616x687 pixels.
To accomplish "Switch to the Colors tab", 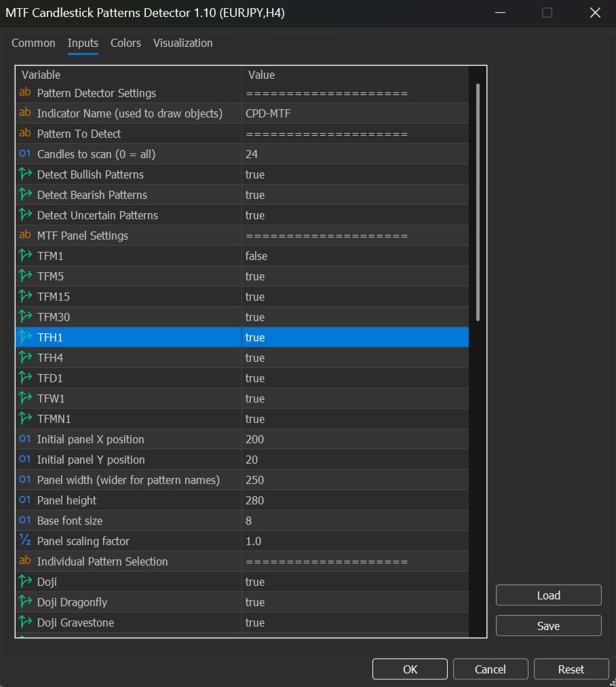I will click(x=126, y=43).
